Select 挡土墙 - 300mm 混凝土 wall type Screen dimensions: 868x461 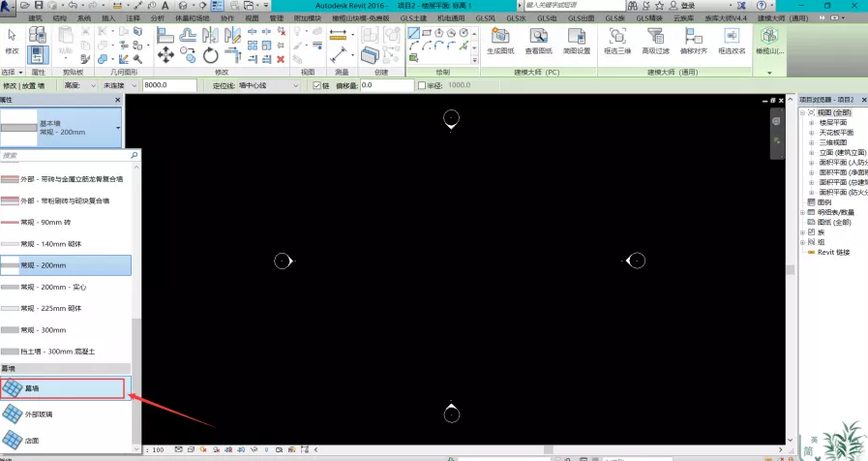click(x=66, y=352)
